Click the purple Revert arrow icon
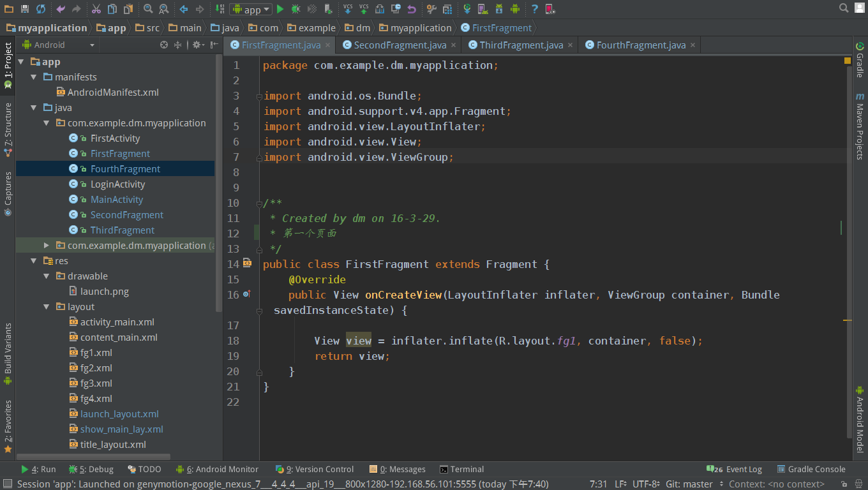868x490 pixels. pos(412,9)
